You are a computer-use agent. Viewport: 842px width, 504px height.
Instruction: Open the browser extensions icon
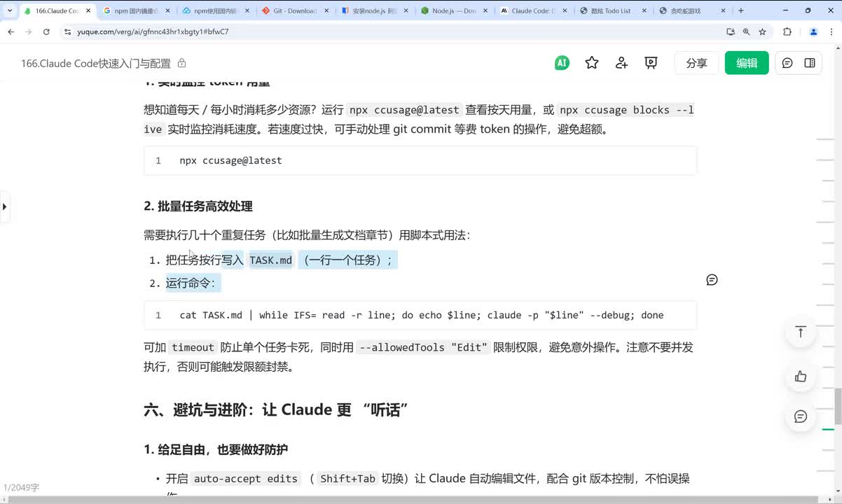point(787,31)
